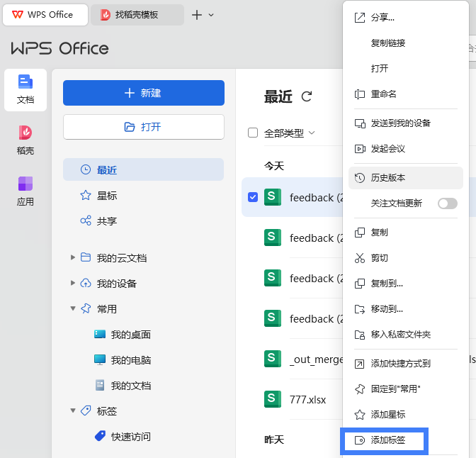Choose 重命名 from the context menu
The height and width of the screenshot is (458, 476).
pos(406,94)
